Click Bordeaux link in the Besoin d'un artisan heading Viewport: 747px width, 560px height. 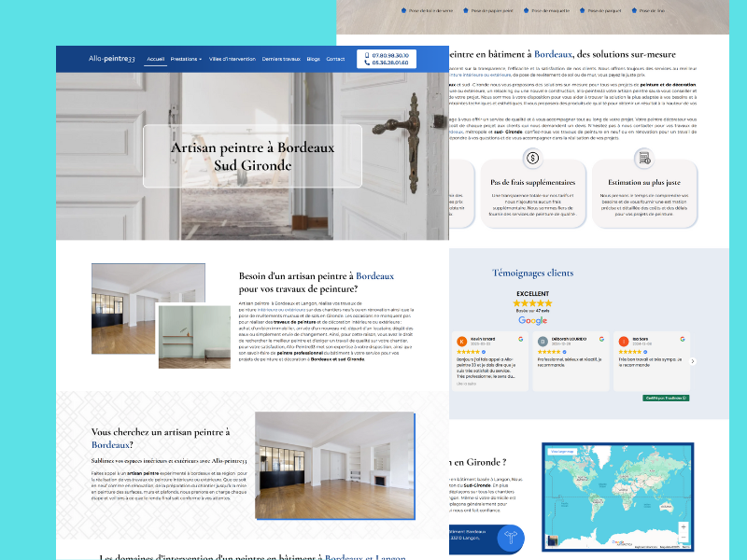375,276
